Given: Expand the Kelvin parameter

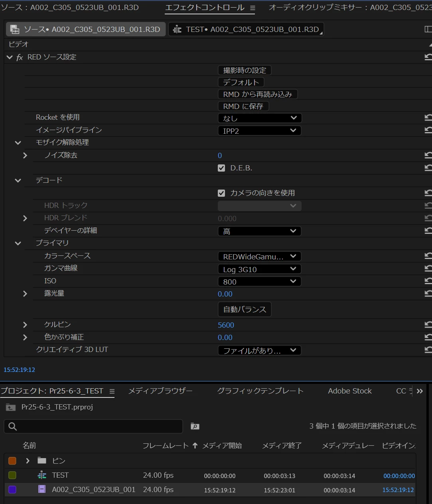Looking at the screenshot, I should pyautogui.click(x=25, y=325).
